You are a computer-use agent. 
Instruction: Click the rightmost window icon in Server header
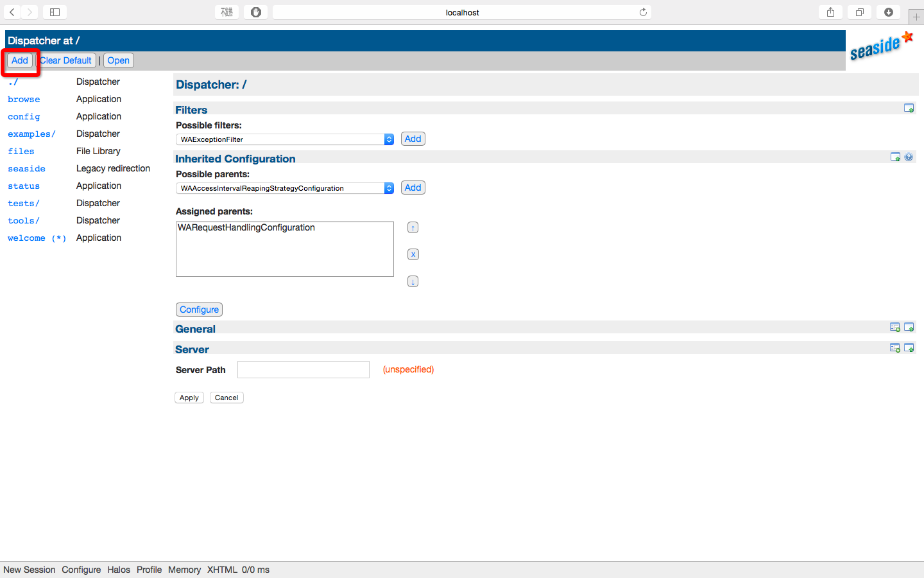click(x=909, y=348)
